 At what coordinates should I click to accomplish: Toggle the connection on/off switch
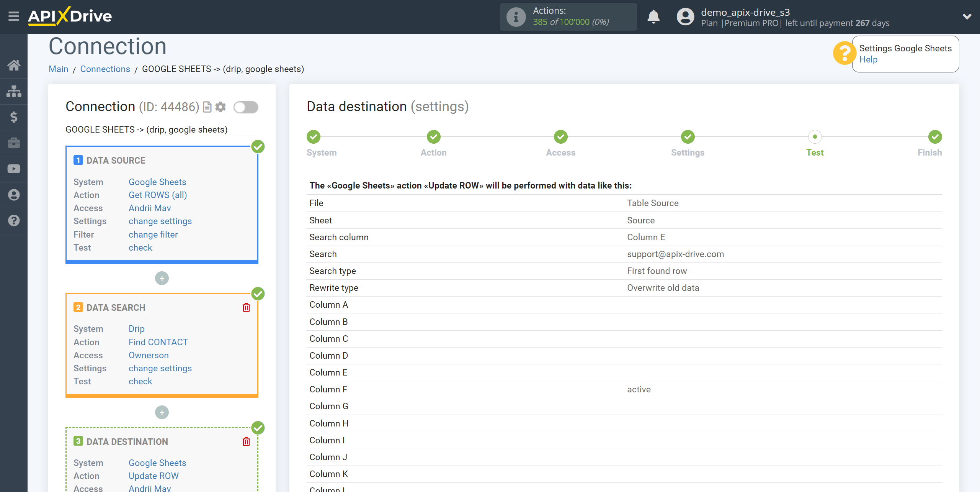pos(246,107)
